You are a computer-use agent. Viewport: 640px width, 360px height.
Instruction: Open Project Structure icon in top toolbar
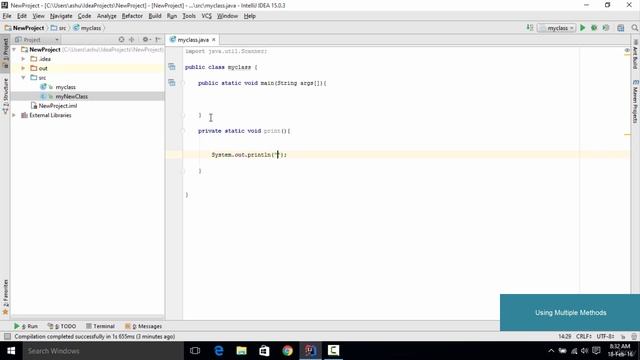pos(621,28)
